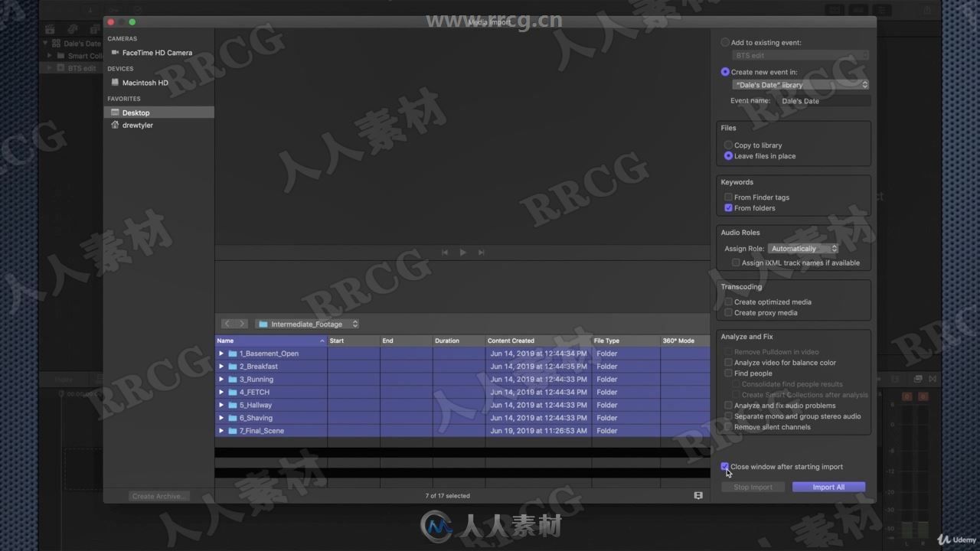Toggle keywords From folders checkbox
This screenshot has height=551, width=980.
pos(728,208)
